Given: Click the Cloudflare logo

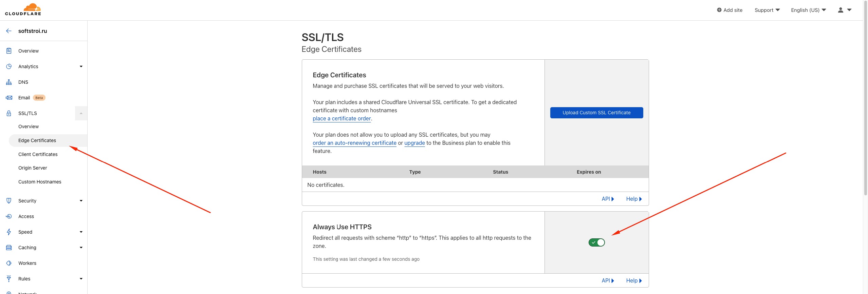Looking at the screenshot, I should (x=23, y=9).
